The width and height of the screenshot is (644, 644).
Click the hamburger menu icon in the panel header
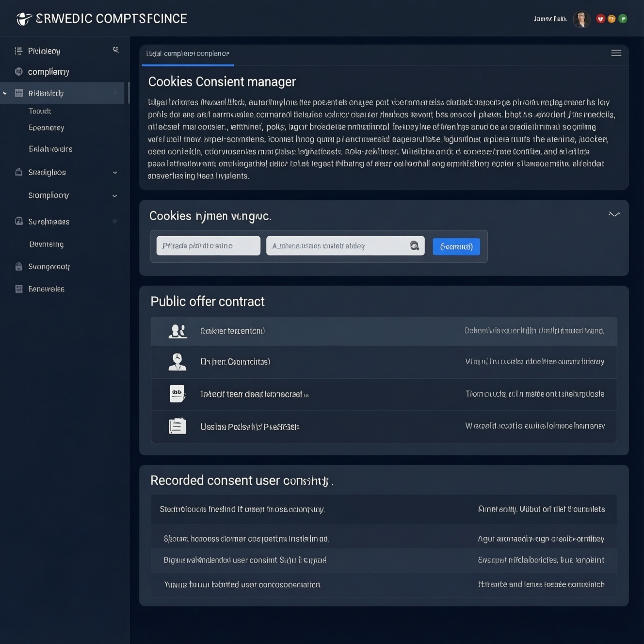pos(616,53)
